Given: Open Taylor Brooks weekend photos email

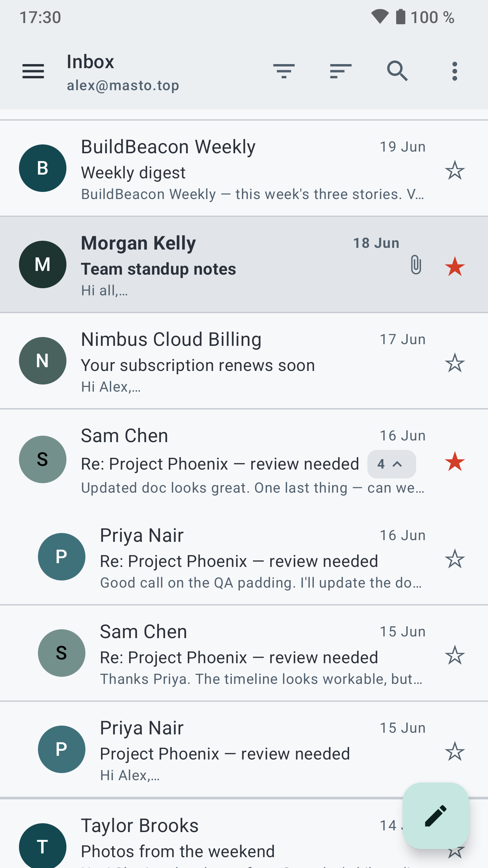Looking at the screenshot, I should click(x=244, y=833).
